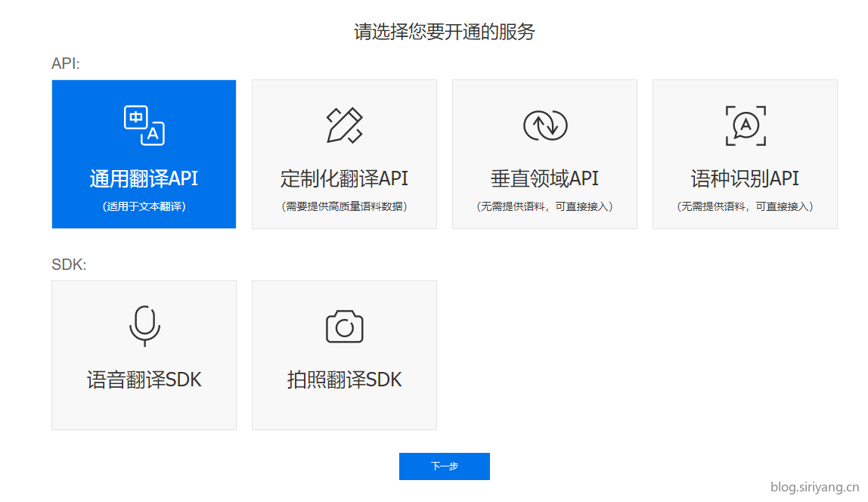This screenshot has height=502, width=868.
Task: Click the 中/A translate icon on 通用翻译API
Action: tap(144, 125)
